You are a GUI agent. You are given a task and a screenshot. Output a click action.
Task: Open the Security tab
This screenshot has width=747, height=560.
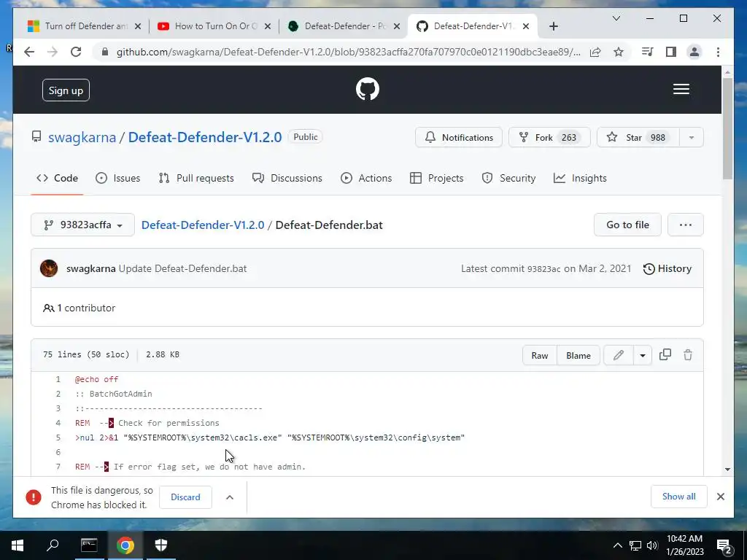tap(508, 178)
